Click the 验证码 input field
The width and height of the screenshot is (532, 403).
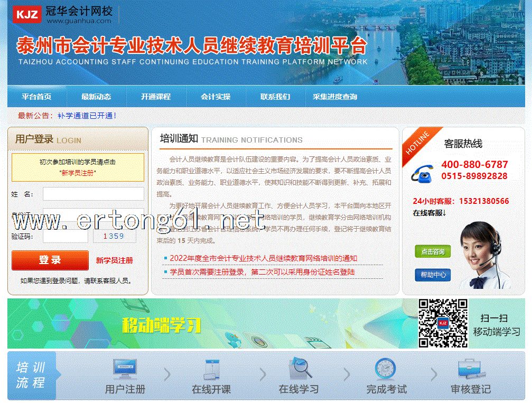pos(66,236)
